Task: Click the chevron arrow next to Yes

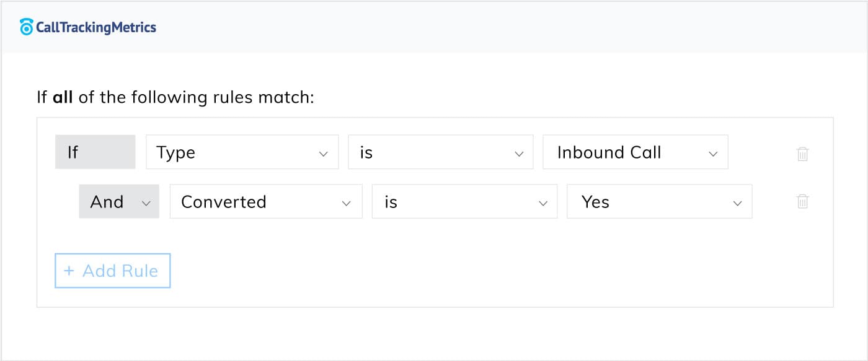Action: click(737, 202)
